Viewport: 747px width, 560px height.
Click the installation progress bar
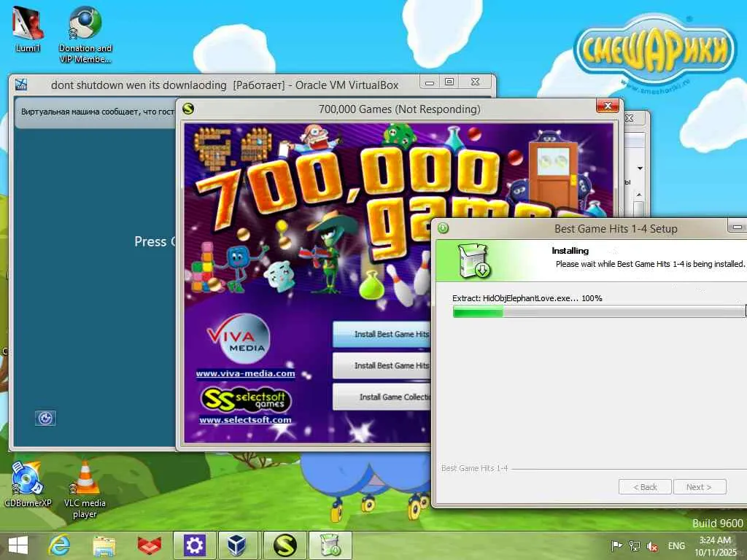tap(600, 311)
